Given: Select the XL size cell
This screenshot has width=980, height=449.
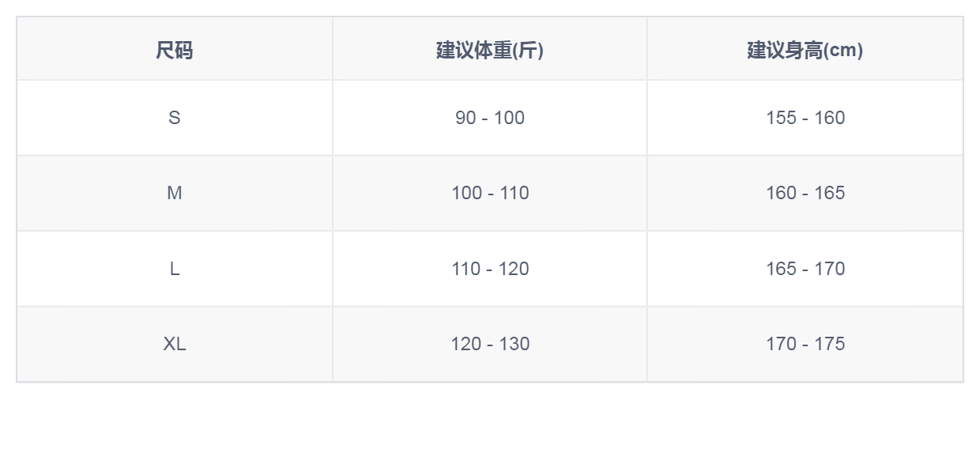Looking at the screenshot, I should [x=174, y=344].
